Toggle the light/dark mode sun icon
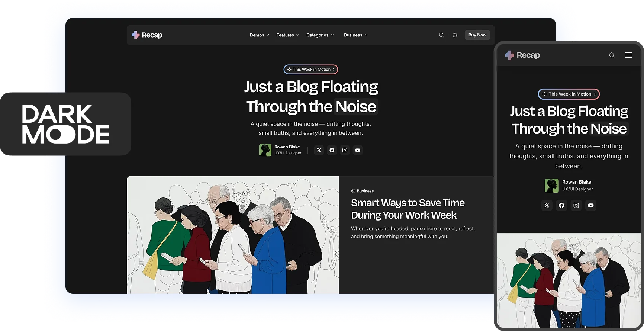 (455, 35)
